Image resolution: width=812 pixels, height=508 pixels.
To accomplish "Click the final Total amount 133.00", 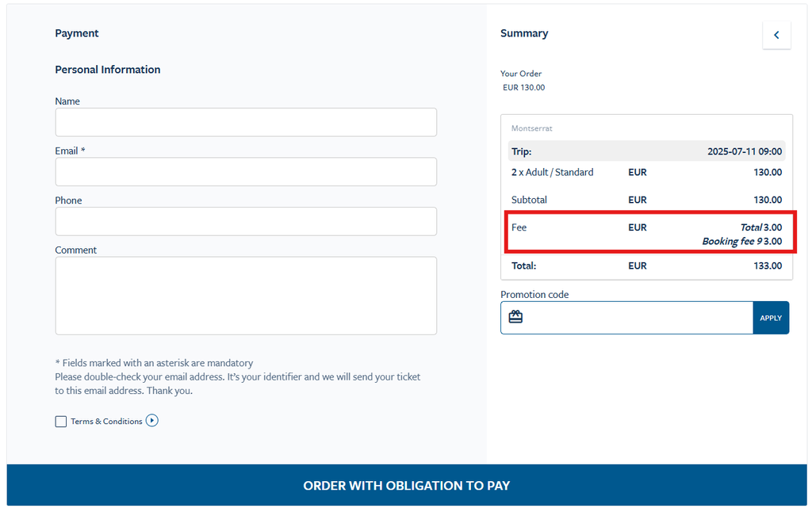I will tap(768, 265).
